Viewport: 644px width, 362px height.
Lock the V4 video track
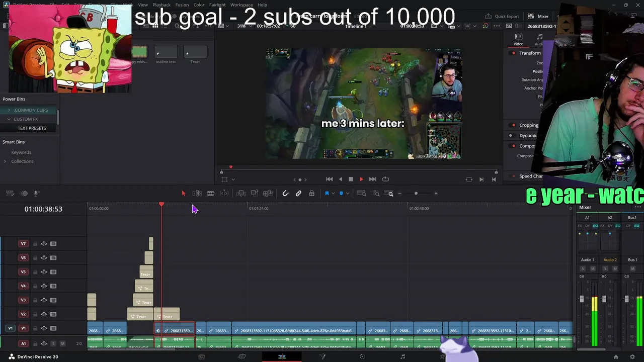click(x=35, y=286)
